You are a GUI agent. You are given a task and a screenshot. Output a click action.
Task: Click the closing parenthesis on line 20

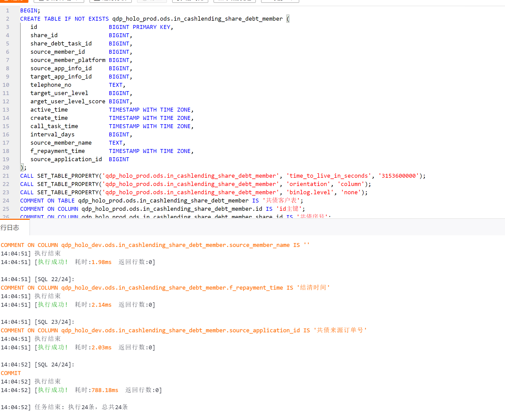[22, 168]
